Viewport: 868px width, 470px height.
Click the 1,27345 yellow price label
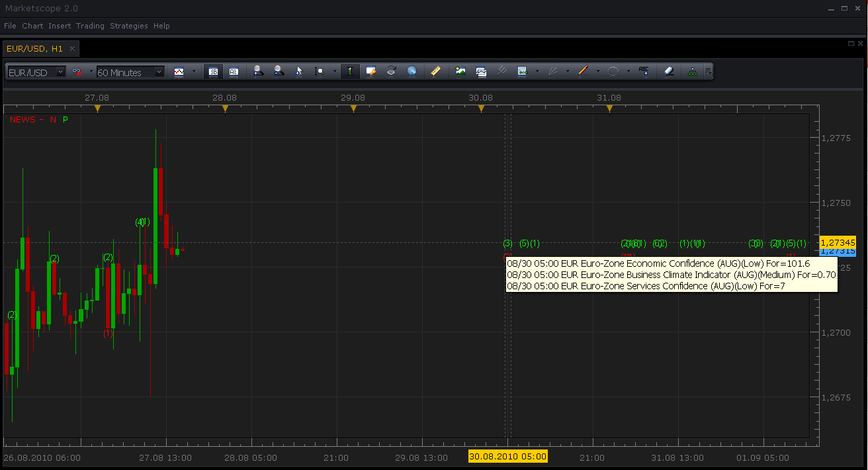[x=838, y=242]
